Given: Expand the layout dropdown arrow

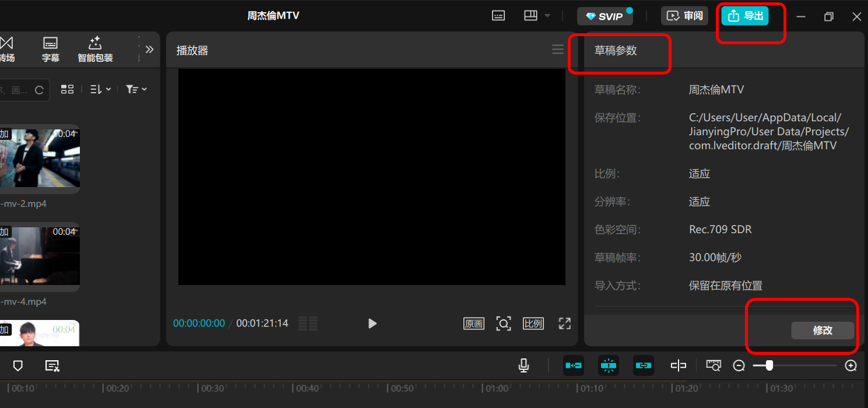Looking at the screenshot, I should pos(547,16).
